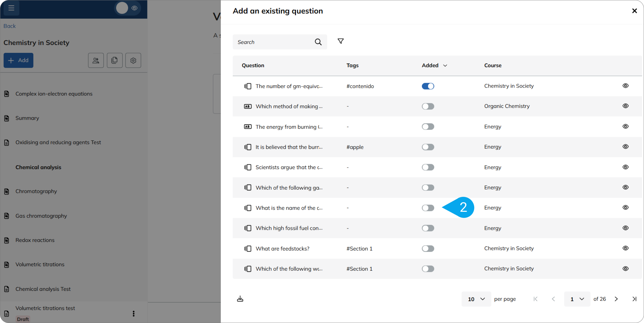Open Redox reactions in sidebar

click(x=35, y=240)
